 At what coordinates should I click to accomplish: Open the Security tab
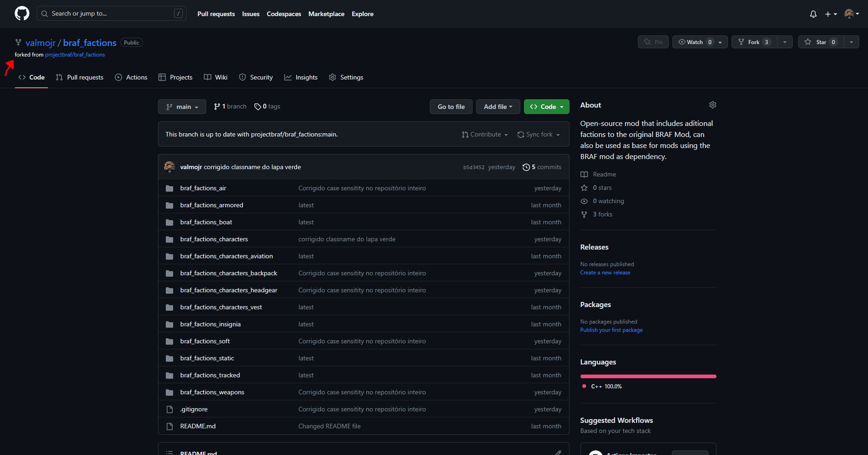click(256, 77)
